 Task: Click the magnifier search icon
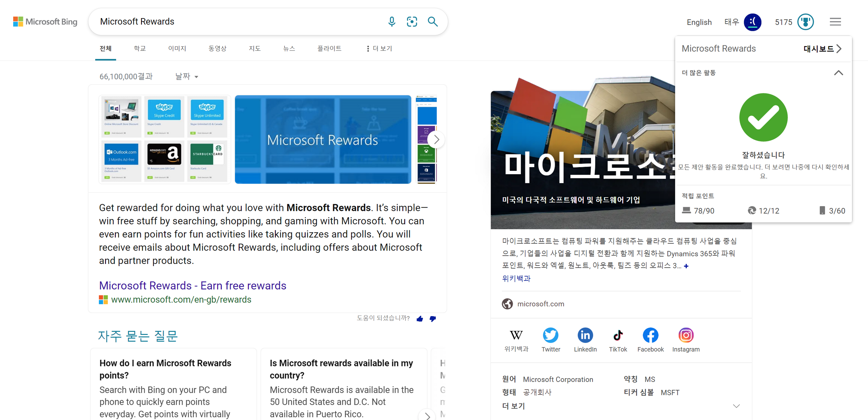433,22
